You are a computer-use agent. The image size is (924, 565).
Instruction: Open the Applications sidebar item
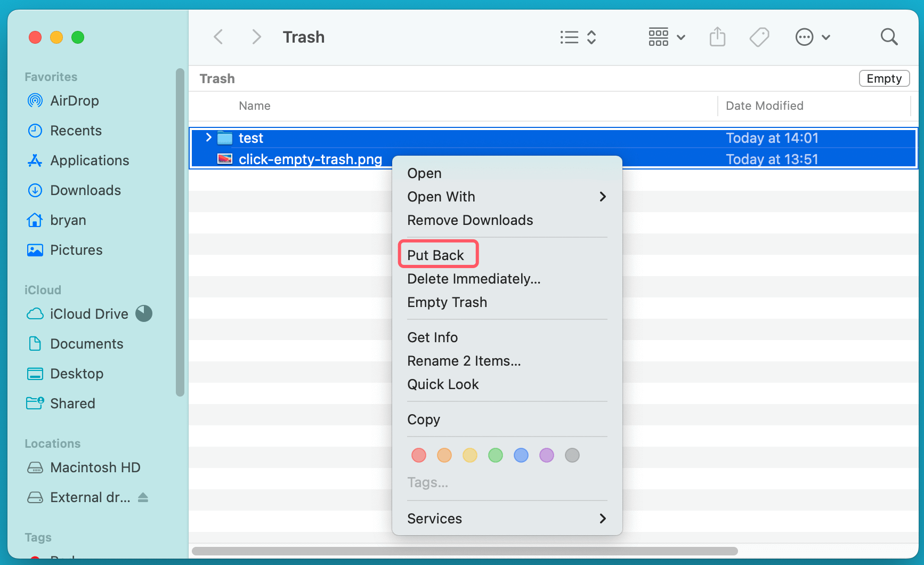pyautogui.click(x=89, y=160)
